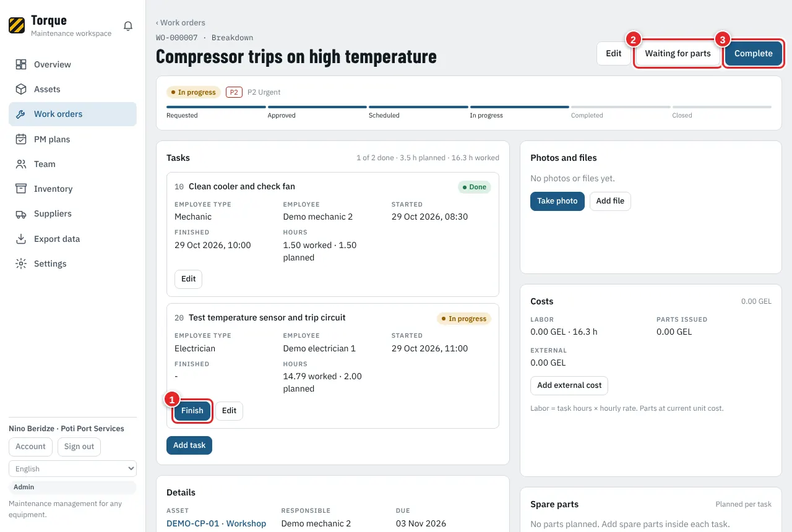Go to Overview in sidebar

[x=72, y=64]
